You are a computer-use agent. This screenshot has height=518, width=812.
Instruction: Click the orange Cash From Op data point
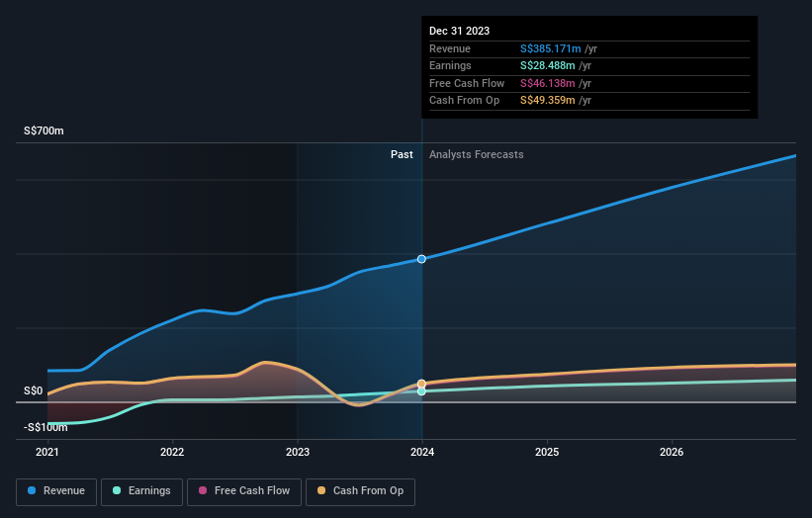(x=421, y=384)
